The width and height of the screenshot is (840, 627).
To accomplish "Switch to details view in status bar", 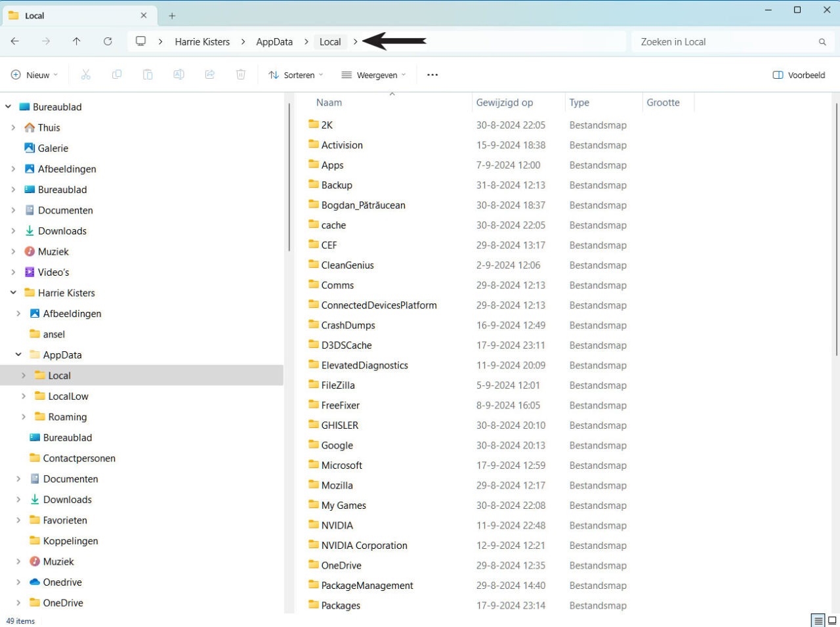I will click(x=818, y=620).
